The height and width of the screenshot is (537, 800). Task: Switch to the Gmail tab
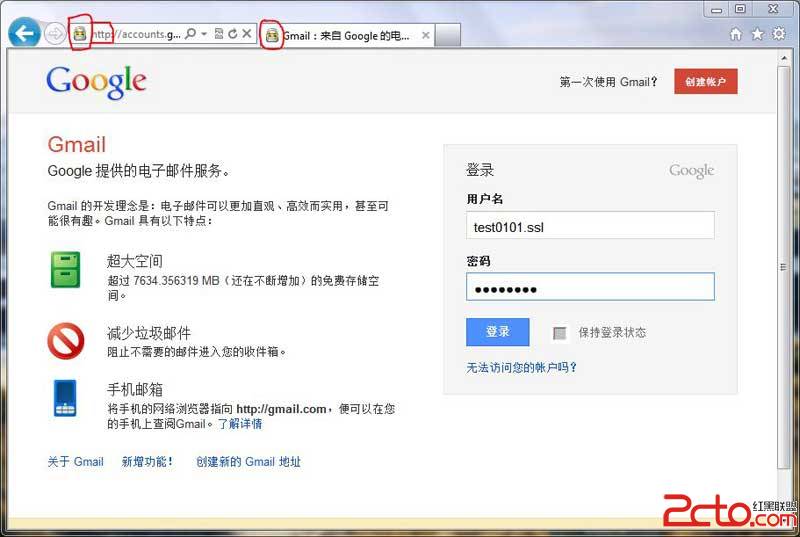click(347, 36)
